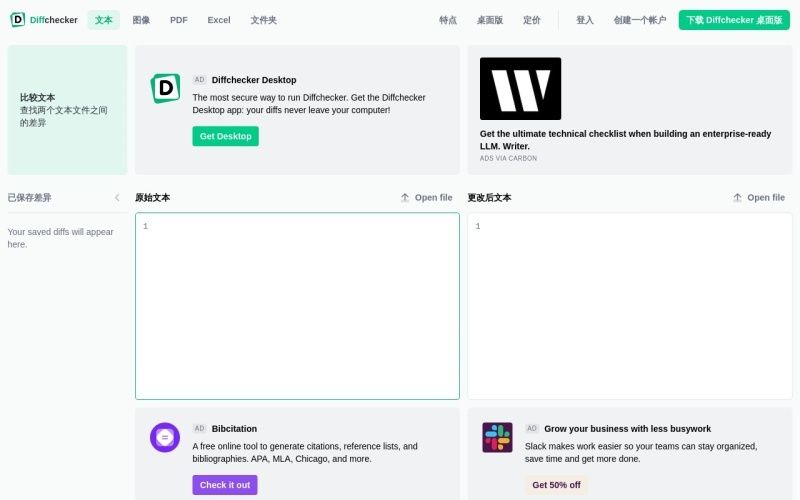Click the purple Bibcitation ad icon
Viewport: 800px width, 500px height.
click(165, 437)
